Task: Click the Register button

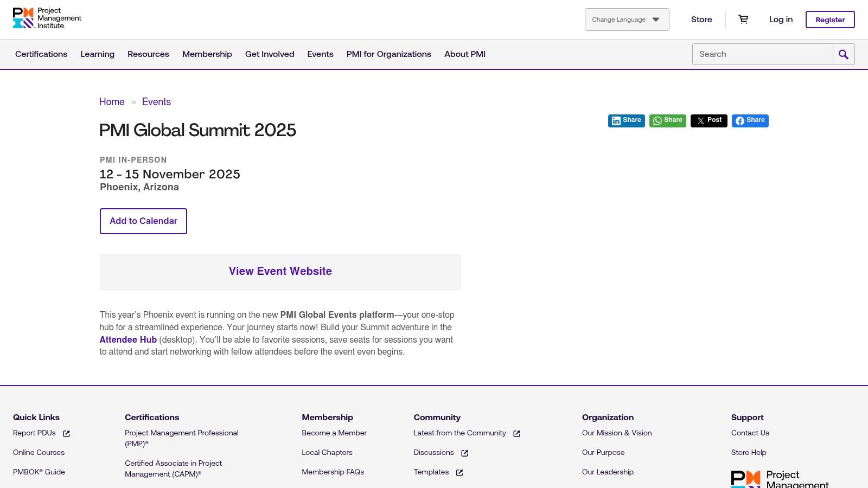Action: 829,20
